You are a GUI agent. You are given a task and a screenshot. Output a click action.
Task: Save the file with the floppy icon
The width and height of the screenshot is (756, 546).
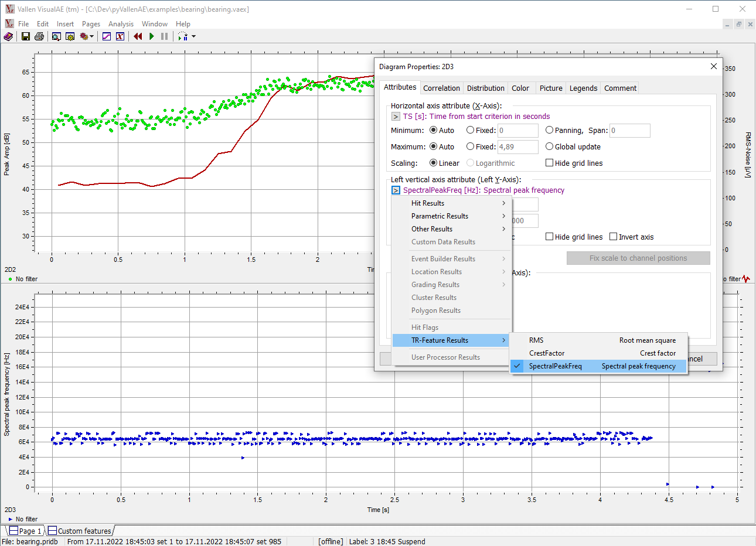(26, 36)
